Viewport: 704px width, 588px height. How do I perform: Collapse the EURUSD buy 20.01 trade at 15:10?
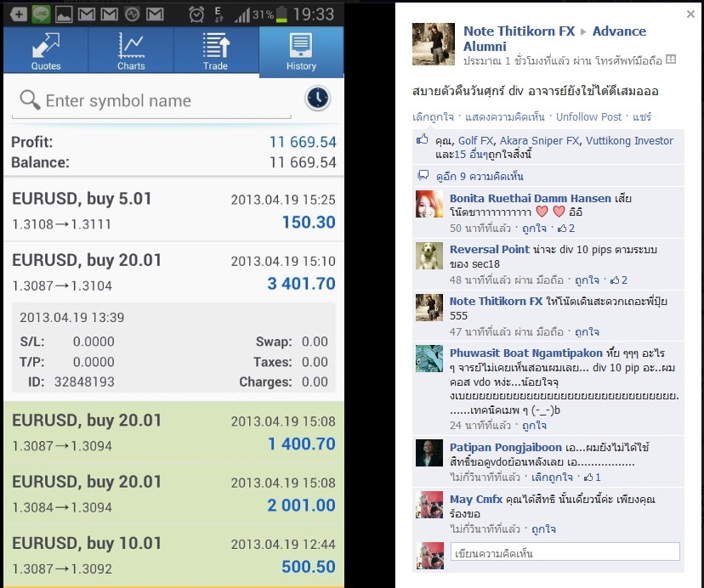coord(173,272)
